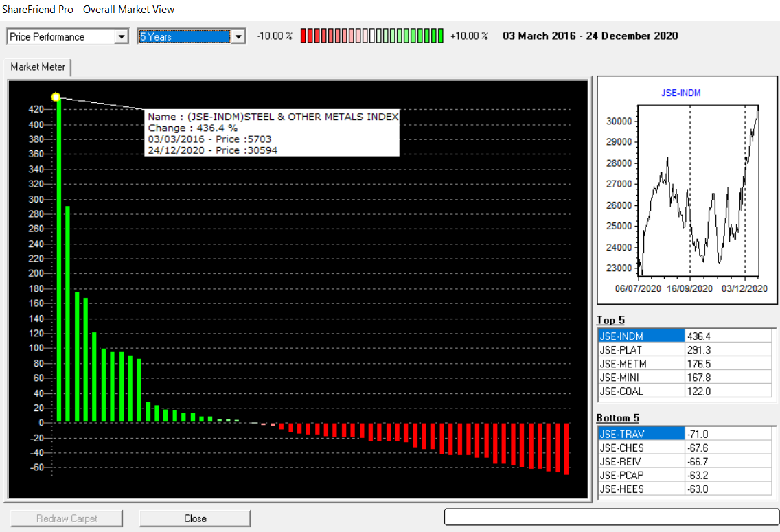Click the tallest green JSE-INDM bar
Viewport: 780px width, 532px height.
tap(58, 260)
